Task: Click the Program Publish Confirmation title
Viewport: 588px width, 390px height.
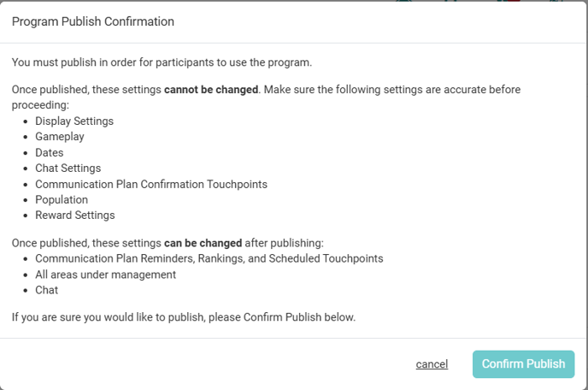Action: click(x=93, y=21)
